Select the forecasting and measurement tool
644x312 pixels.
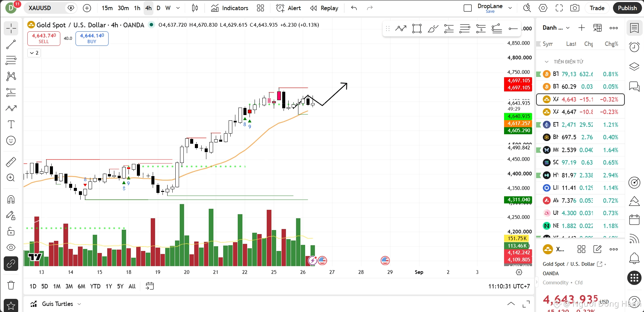(11, 92)
